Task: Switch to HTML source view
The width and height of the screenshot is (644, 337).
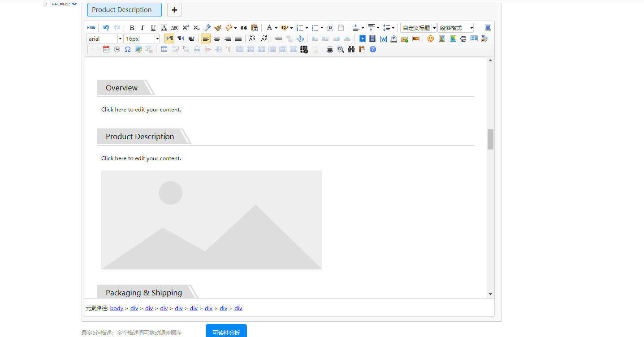Action: point(91,28)
